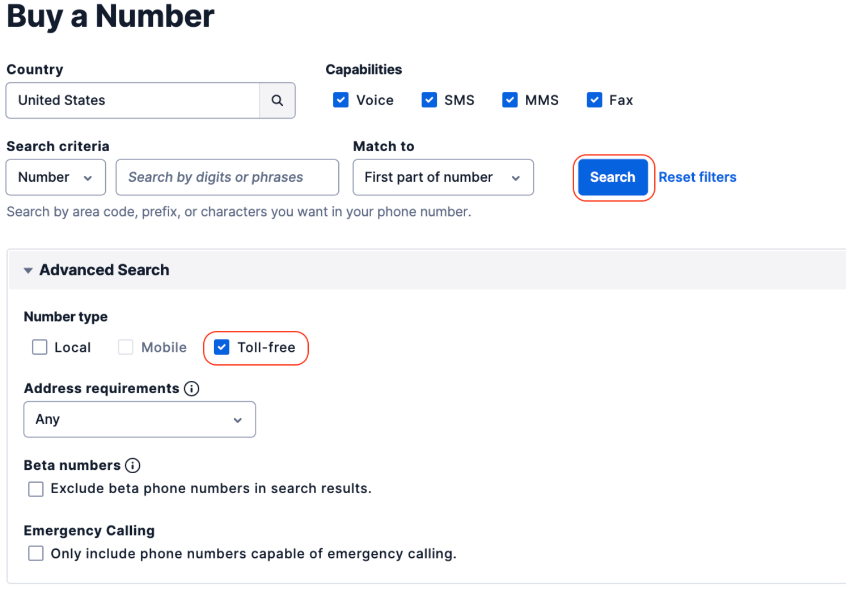Image resolution: width=868 pixels, height=595 pixels.
Task: Uncheck the Voice capability checkbox
Action: [341, 100]
